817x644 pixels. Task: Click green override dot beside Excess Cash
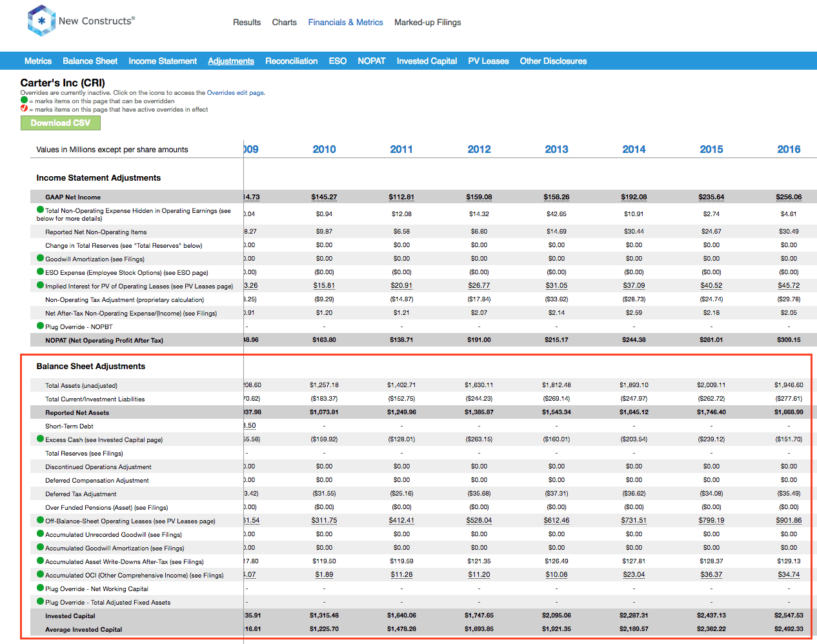pos(40,439)
